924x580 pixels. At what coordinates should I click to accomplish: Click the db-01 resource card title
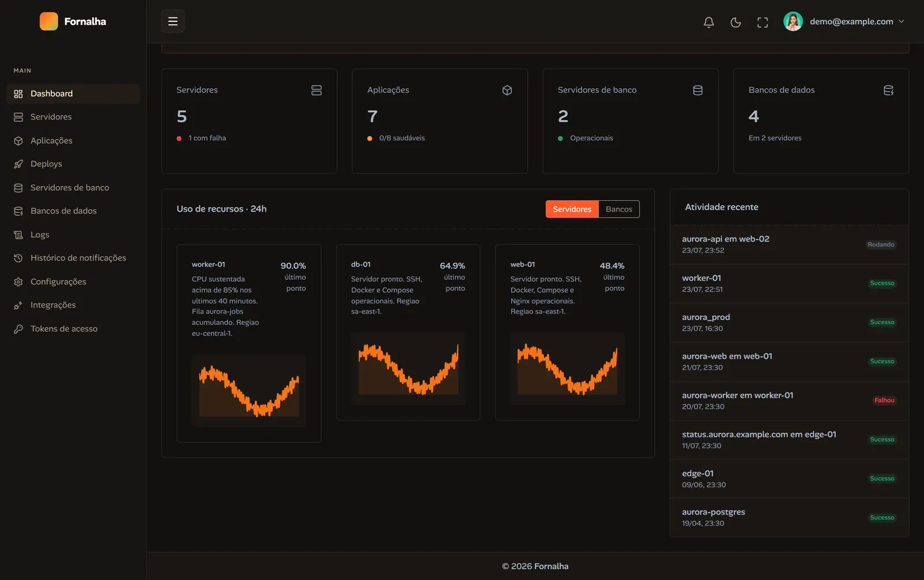click(x=361, y=264)
